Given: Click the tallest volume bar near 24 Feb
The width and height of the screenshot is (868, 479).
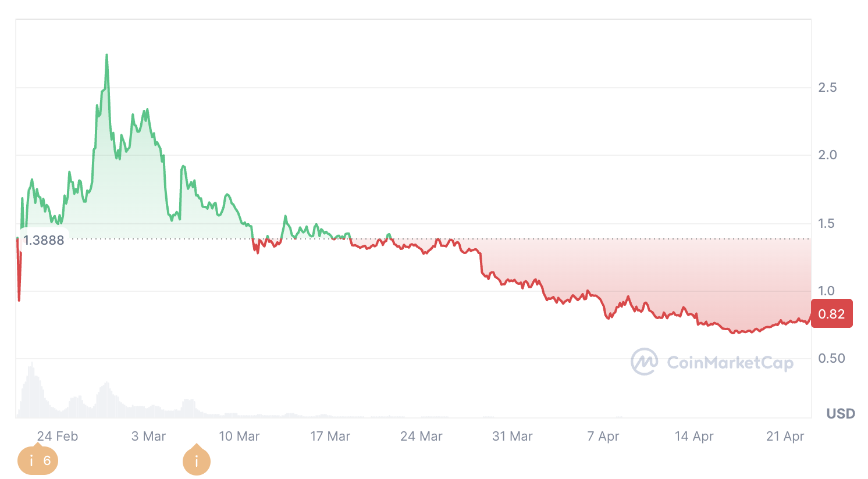Looking at the screenshot, I should point(32,389).
